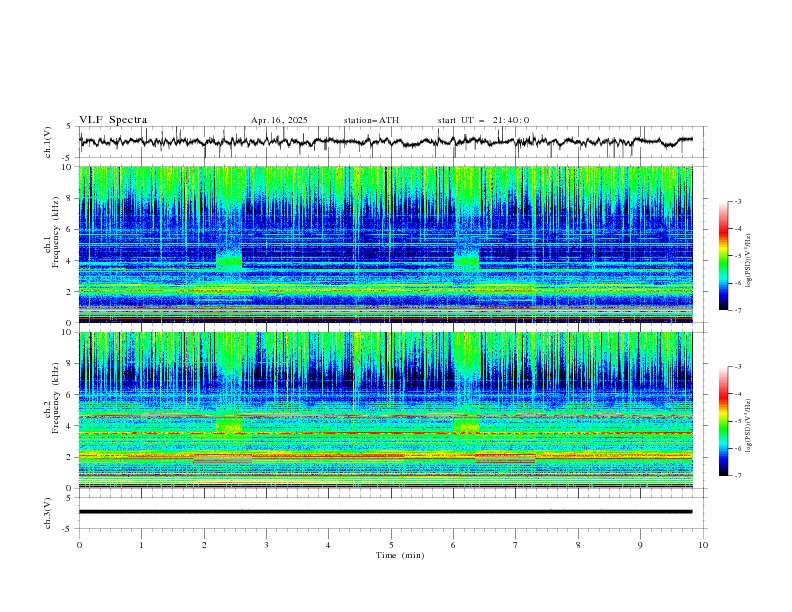Click the ch.1 spectrogram panel
Image resolution: width=792 pixels, height=612 pixels.
click(x=386, y=244)
